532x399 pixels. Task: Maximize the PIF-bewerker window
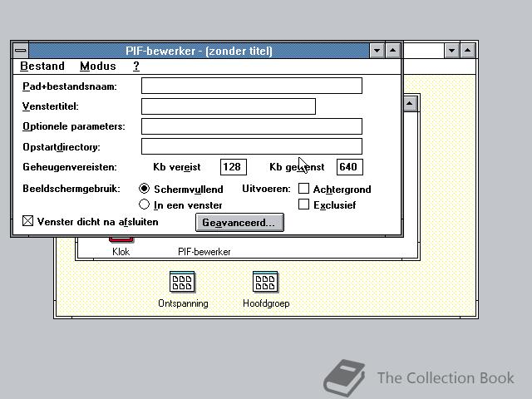pyautogui.click(x=392, y=51)
